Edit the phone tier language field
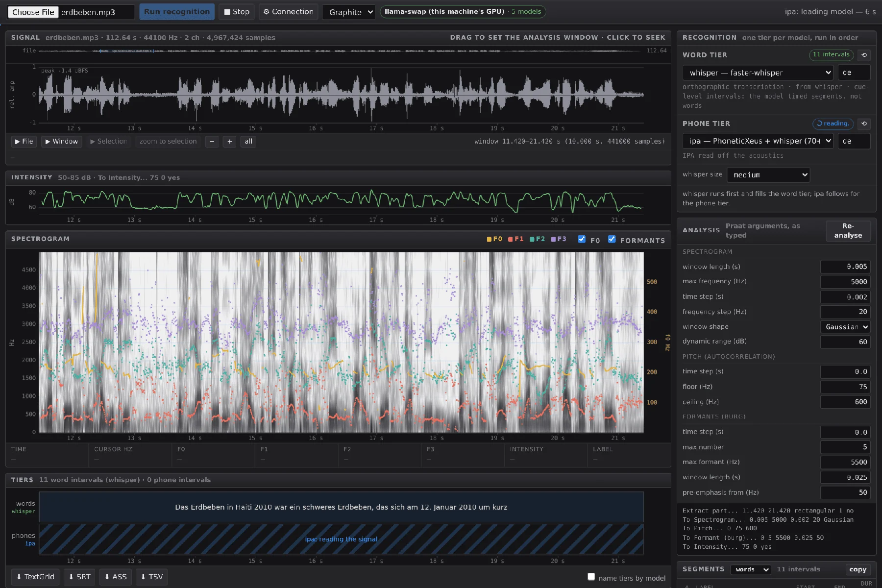The height and width of the screenshot is (588, 882). click(x=854, y=141)
